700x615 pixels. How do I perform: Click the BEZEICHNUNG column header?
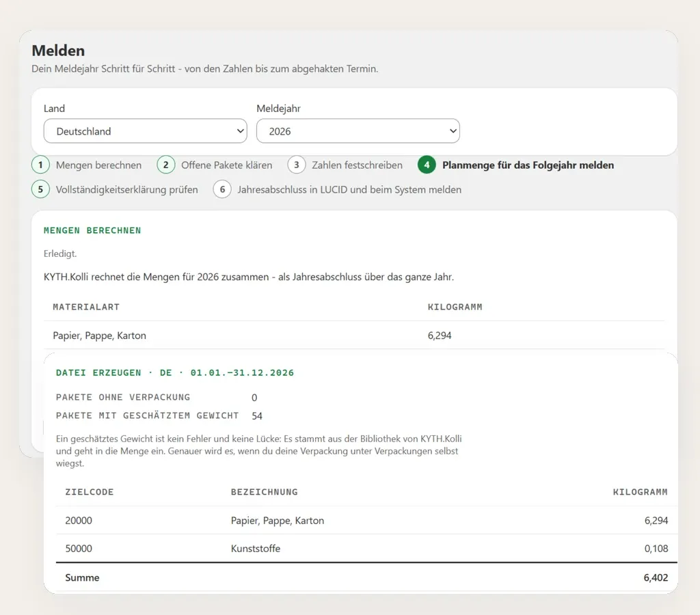click(265, 492)
